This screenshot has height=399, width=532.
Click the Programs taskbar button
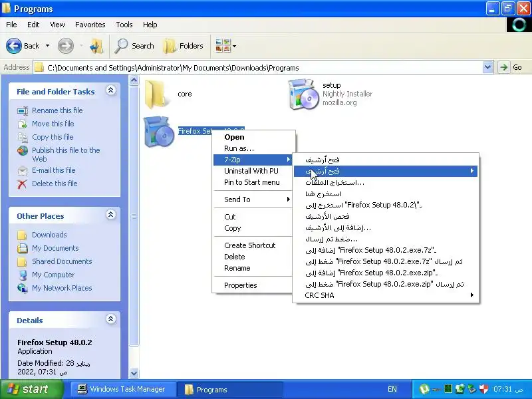click(x=229, y=390)
